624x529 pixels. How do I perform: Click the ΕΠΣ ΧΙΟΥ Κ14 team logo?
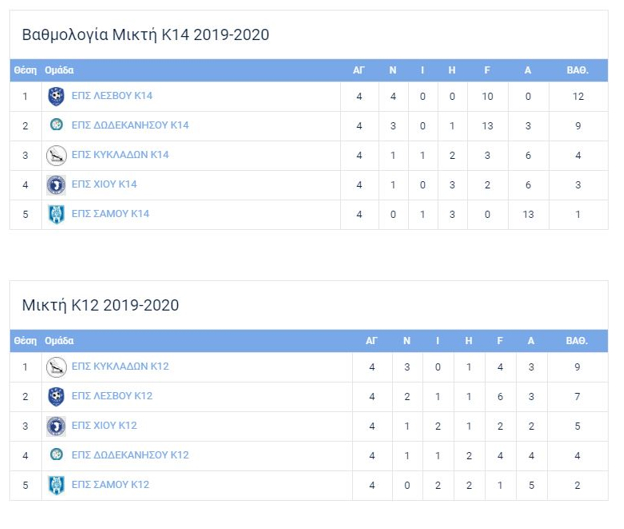click(x=57, y=184)
